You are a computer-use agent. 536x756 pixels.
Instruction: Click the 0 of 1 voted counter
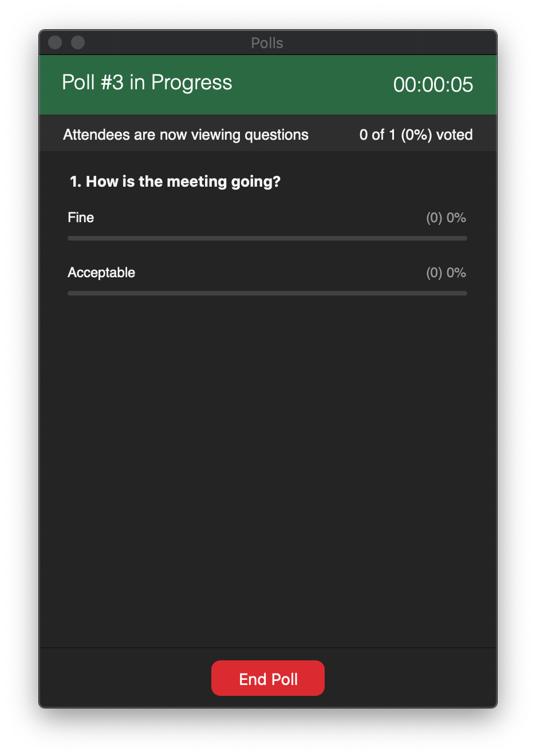click(416, 135)
